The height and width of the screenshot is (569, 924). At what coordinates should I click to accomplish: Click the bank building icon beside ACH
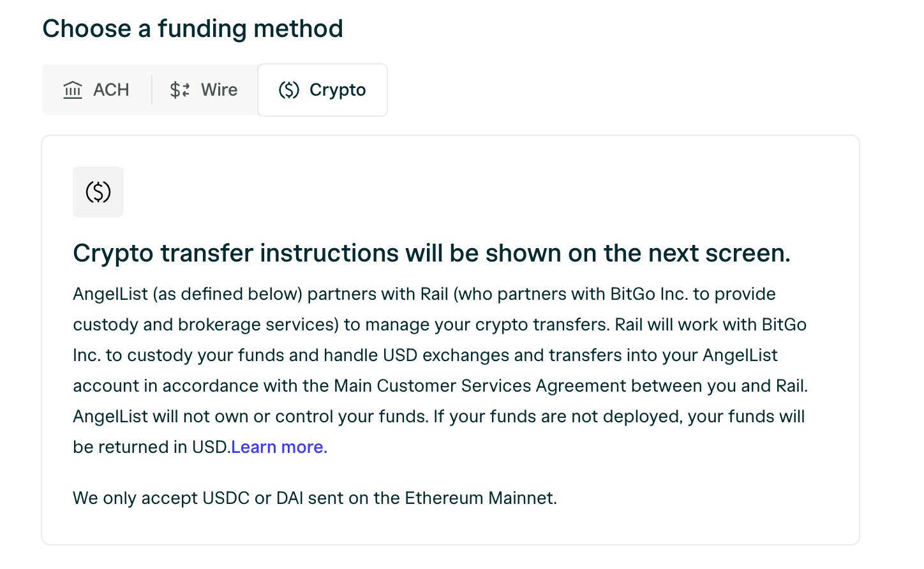click(73, 90)
